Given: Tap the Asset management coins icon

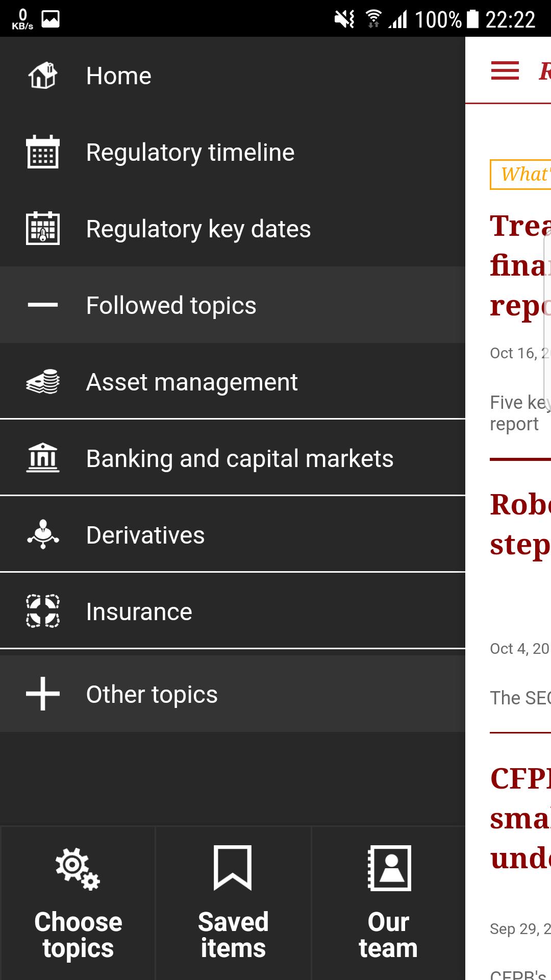Looking at the screenshot, I should tap(43, 382).
